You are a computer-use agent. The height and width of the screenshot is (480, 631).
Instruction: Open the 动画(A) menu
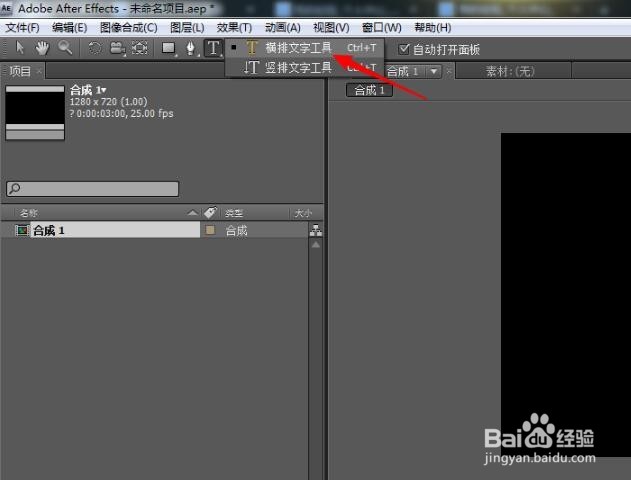(283, 27)
